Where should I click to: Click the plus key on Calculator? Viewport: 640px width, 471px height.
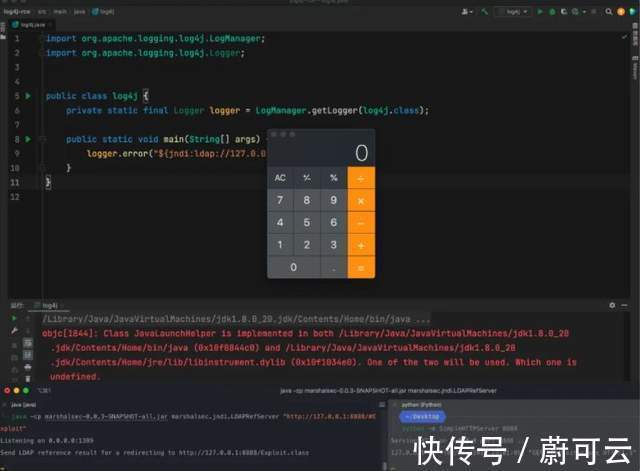pyautogui.click(x=361, y=245)
